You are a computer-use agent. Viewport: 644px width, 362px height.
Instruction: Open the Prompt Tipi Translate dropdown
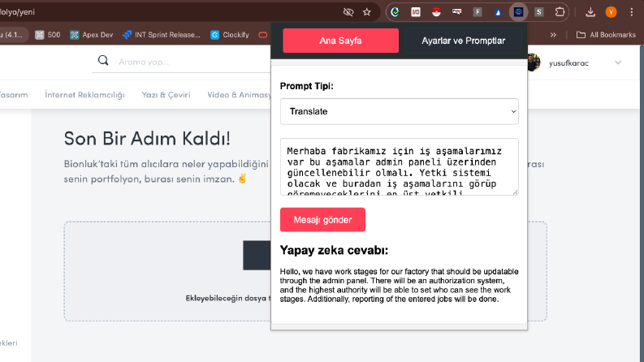(x=400, y=111)
